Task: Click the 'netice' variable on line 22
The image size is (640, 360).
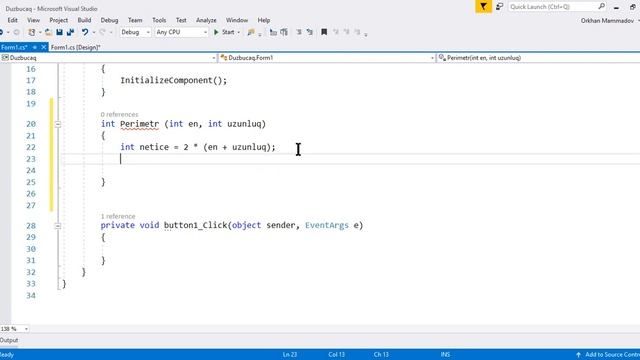Action: pos(154,147)
